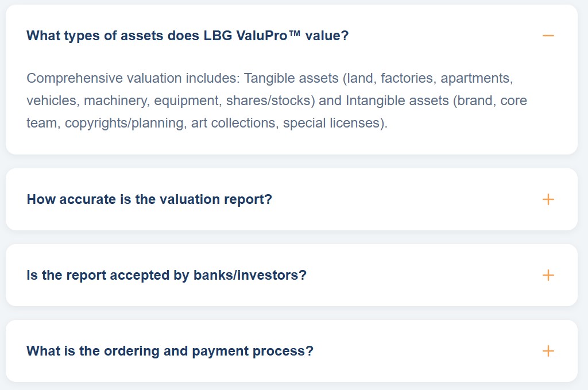Screen dimensions: 588x390
Task: Click plus icon beside valuation report accuracy question
Action: (548, 199)
